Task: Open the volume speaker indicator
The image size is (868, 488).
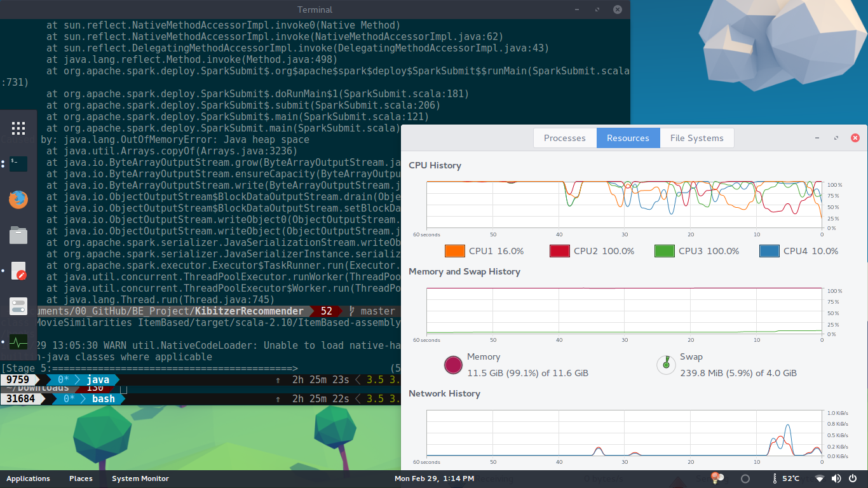Action: coord(836,478)
